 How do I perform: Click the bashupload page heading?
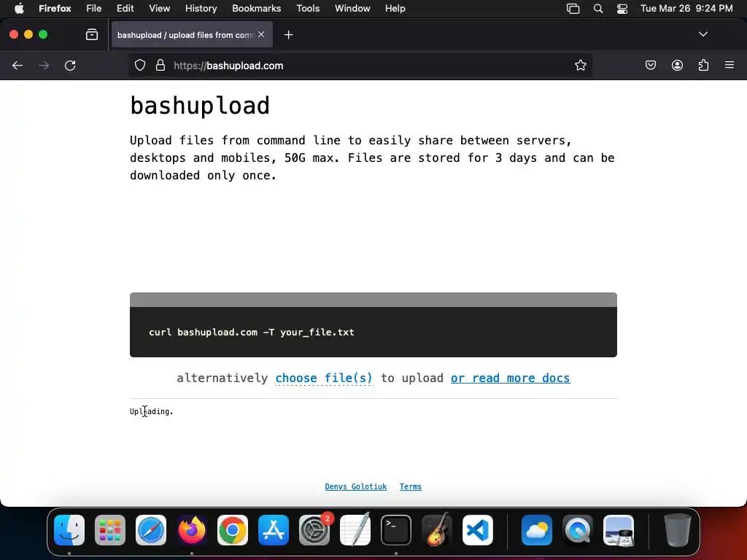pos(200,105)
